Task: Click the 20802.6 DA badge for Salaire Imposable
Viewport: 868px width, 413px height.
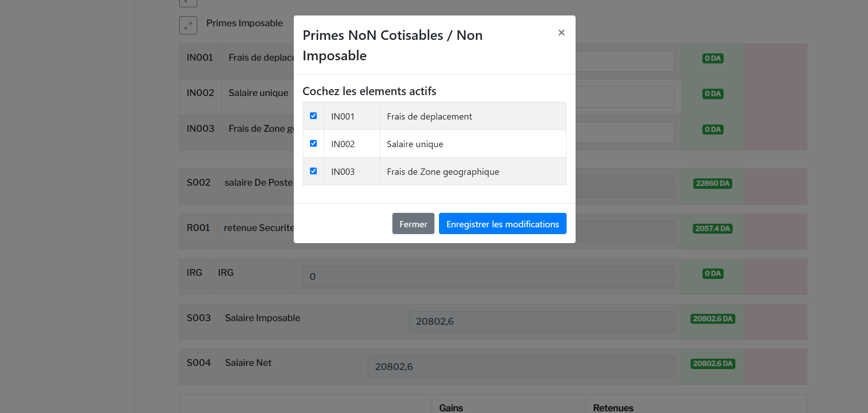Action: [x=712, y=319]
